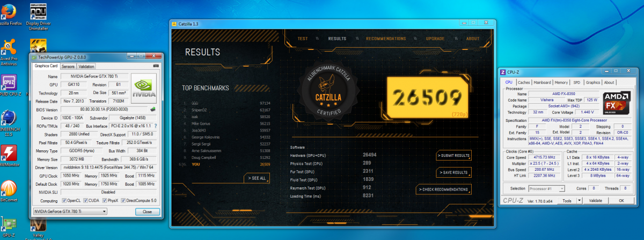Select Graphics Card tab in GPU-Z
The image size is (644, 240).
(x=46, y=66)
